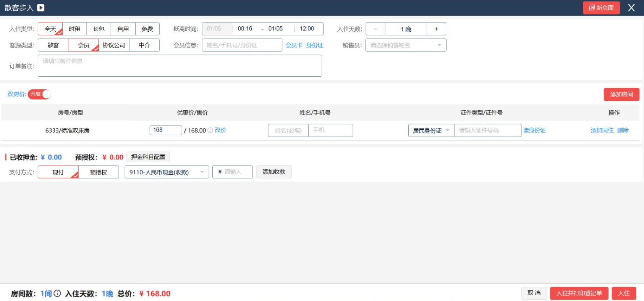Viewport: 644px width, 301px height.
Task: Toggle the 改房价 switch
Action: 39,94
